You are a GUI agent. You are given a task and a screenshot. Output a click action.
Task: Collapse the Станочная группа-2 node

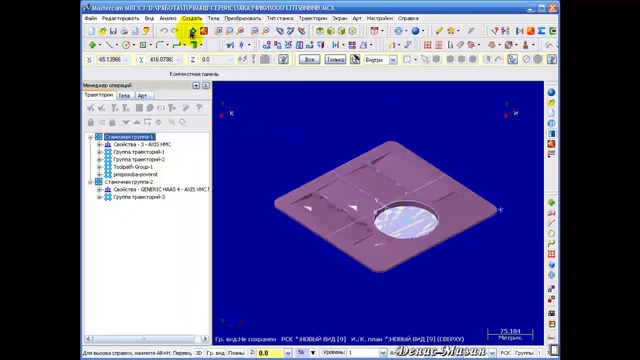(91, 182)
